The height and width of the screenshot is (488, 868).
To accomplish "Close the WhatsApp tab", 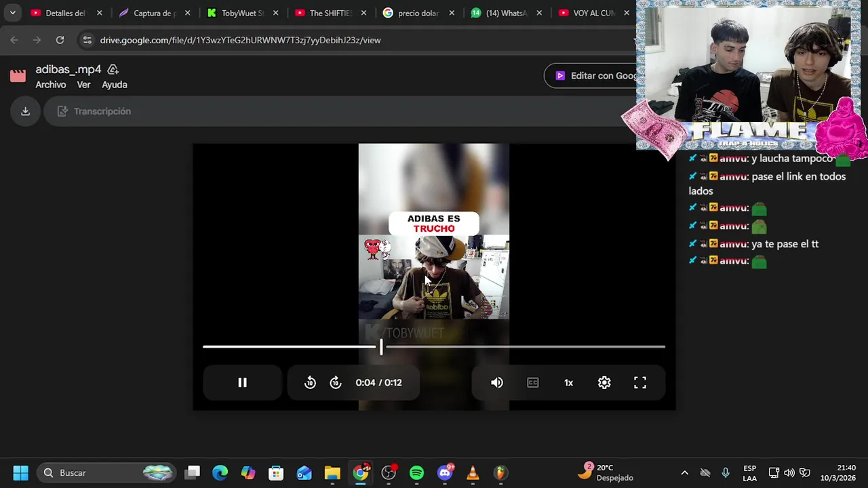I will pyautogui.click(x=540, y=13).
